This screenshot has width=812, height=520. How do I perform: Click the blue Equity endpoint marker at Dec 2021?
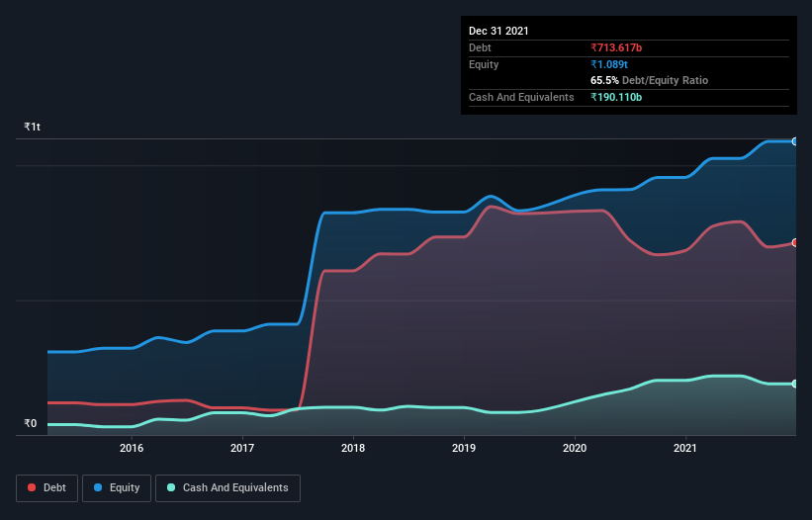795,141
